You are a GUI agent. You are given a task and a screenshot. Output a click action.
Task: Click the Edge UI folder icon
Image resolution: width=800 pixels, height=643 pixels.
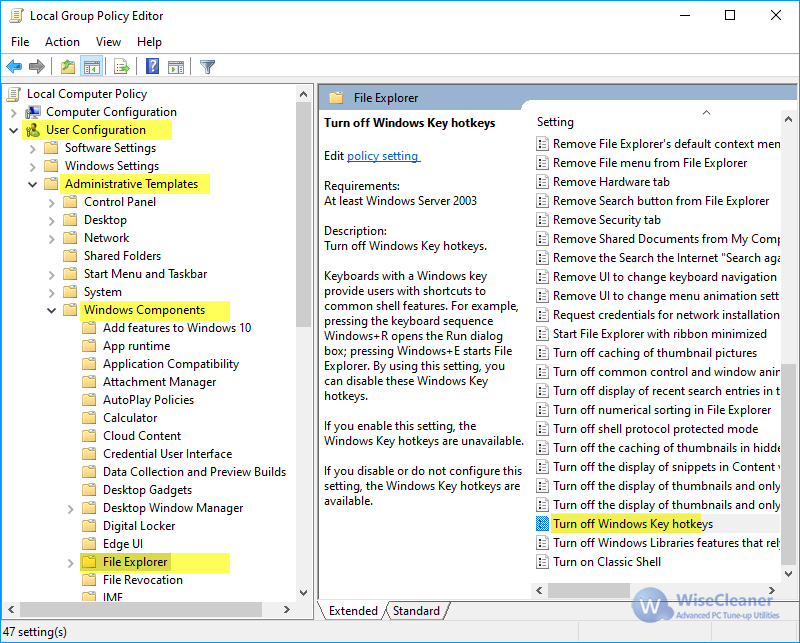coord(89,544)
